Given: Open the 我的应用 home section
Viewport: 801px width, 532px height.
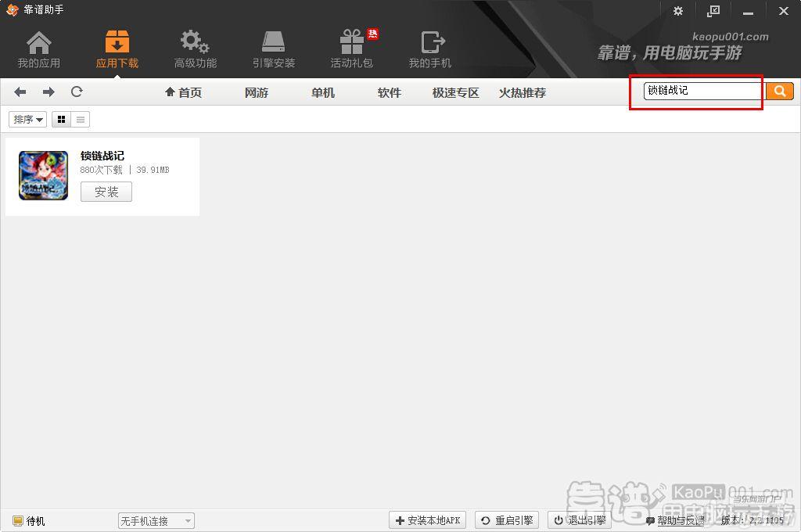Looking at the screenshot, I should point(39,50).
